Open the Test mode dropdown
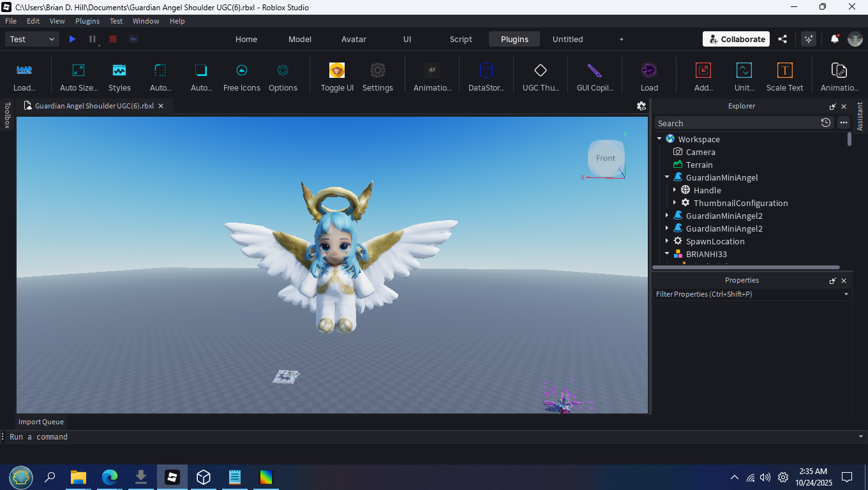 click(x=33, y=39)
